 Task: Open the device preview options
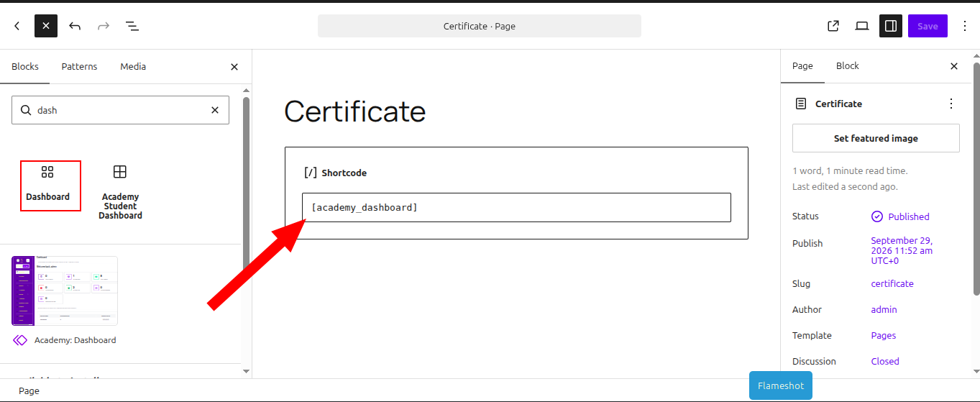[862, 26]
